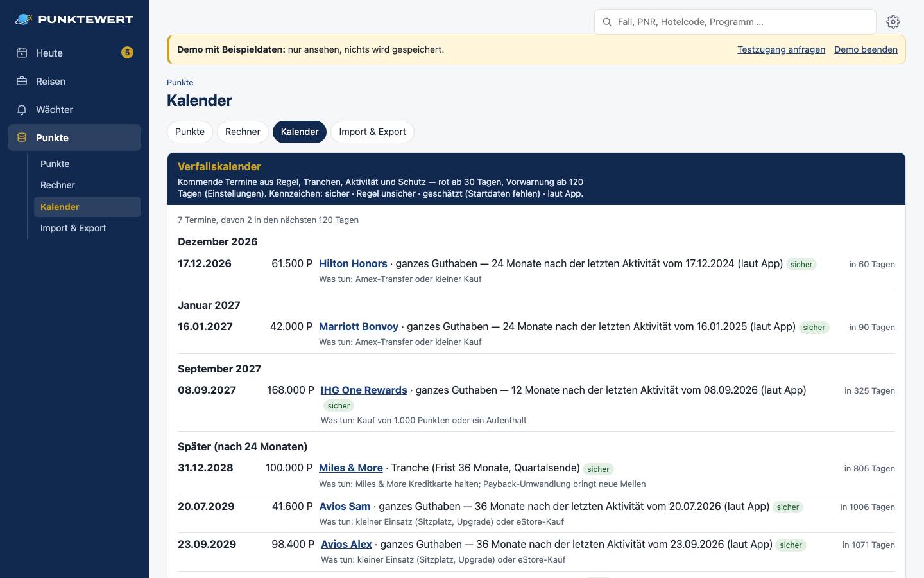Image resolution: width=924 pixels, height=578 pixels.
Task: Switch to the Punkte pill tab
Action: (x=190, y=132)
